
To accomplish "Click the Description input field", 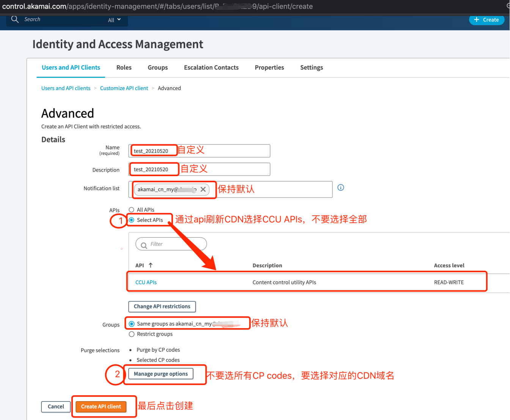I will point(199,169).
